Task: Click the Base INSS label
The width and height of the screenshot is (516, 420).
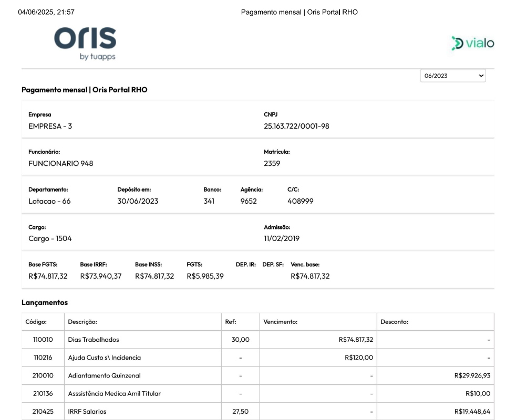Action: 148,265
